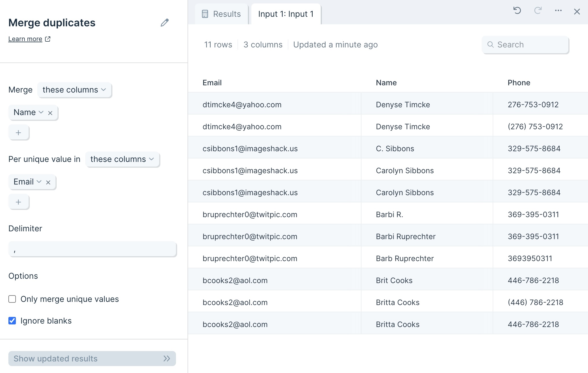
Task: Open the three-dots more options menu
Action: click(x=558, y=11)
